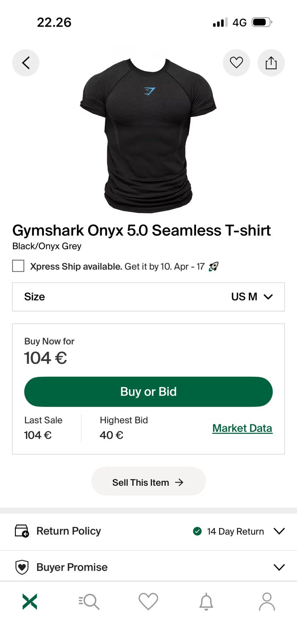The width and height of the screenshot is (297, 644).
Task: Open the favorites tab in bottom bar
Action: pos(148,602)
